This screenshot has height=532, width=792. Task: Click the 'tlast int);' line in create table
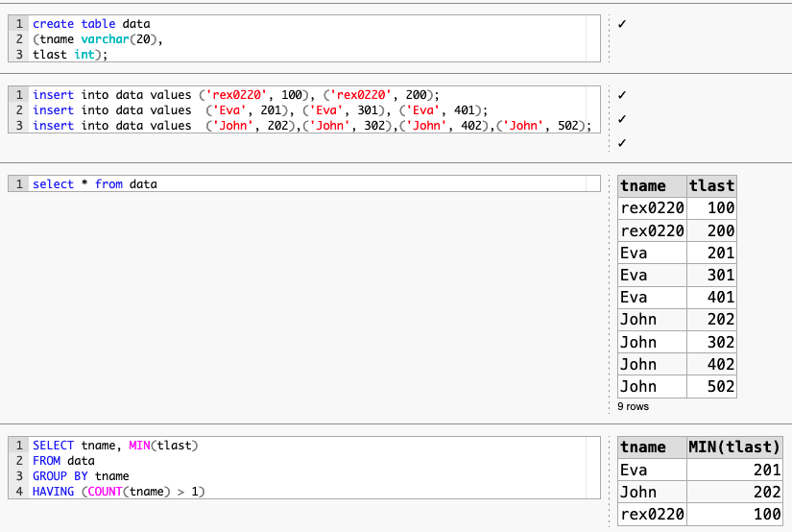pos(70,55)
